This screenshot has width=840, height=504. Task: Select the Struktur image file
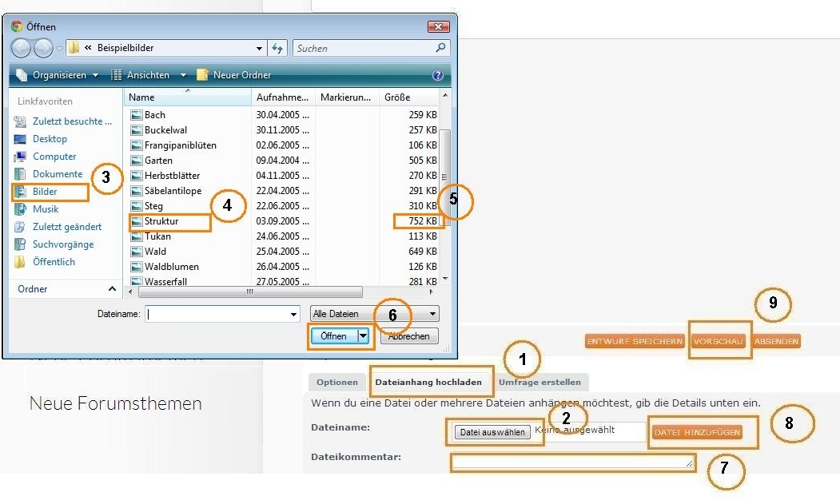tap(161, 221)
